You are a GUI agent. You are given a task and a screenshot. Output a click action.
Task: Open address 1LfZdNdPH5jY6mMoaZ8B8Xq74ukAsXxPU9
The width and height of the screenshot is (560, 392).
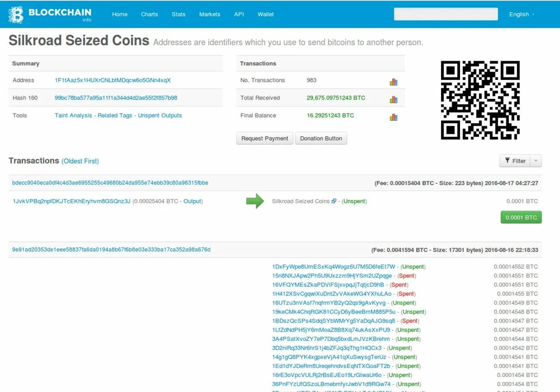[x=331, y=330]
